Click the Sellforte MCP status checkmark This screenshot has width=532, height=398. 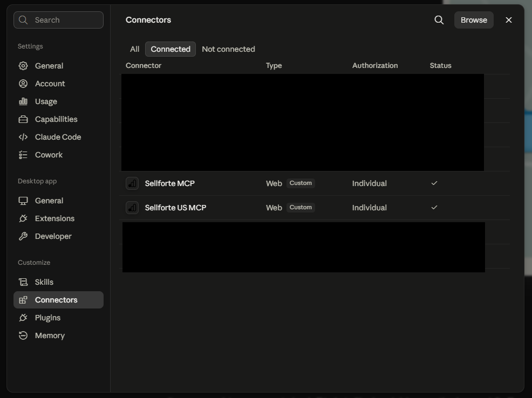pyautogui.click(x=434, y=183)
